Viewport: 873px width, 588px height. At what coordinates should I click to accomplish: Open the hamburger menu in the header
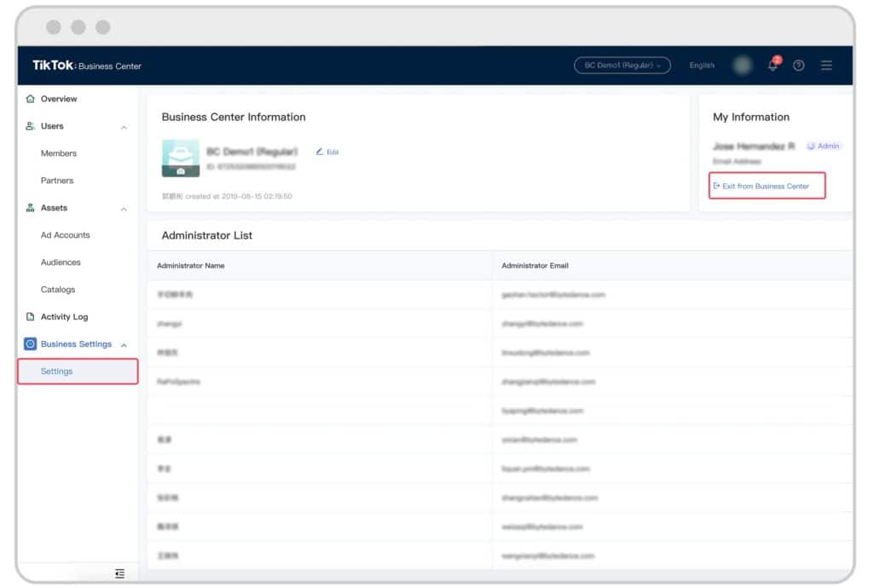click(x=826, y=66)
